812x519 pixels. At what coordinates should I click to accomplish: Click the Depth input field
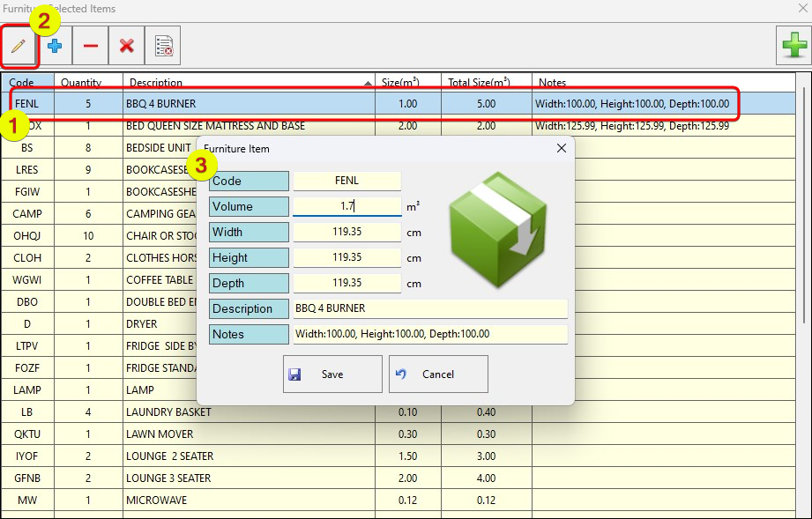(346, 283)
